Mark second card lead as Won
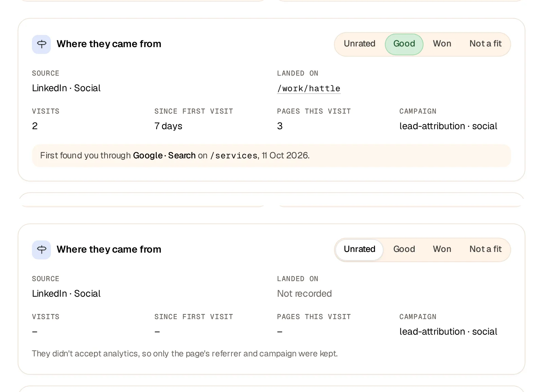 (x=442, y=250)
